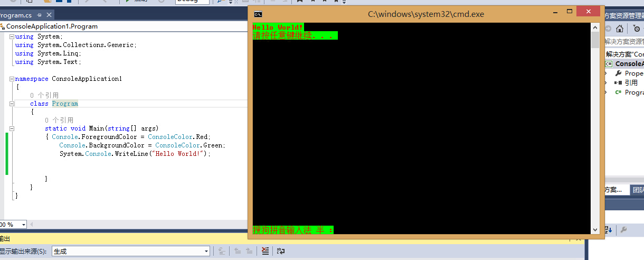Toggle word wrap in Output panel
Image resolution: width=644 pixels, height=260 pixels.
coord(280,252)
